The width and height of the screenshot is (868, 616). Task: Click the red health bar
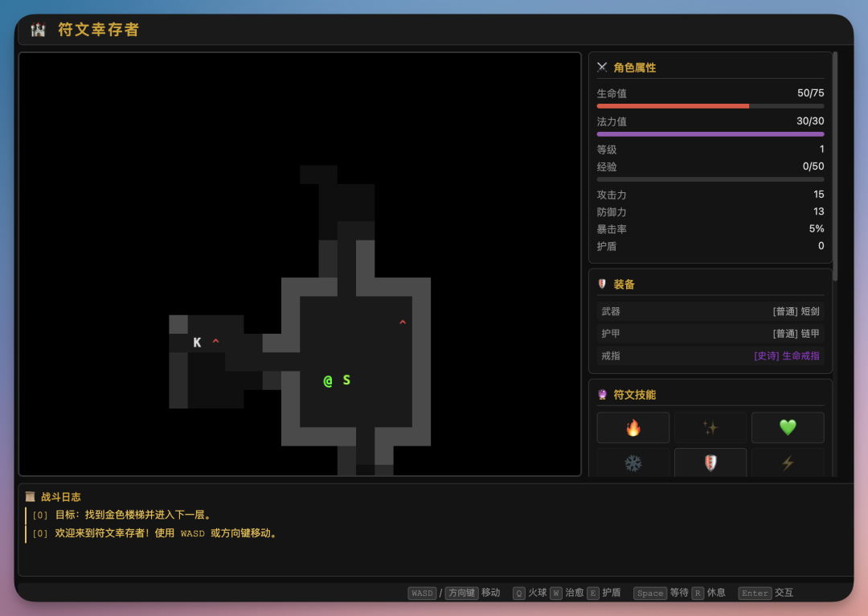[x=710, y=106]
